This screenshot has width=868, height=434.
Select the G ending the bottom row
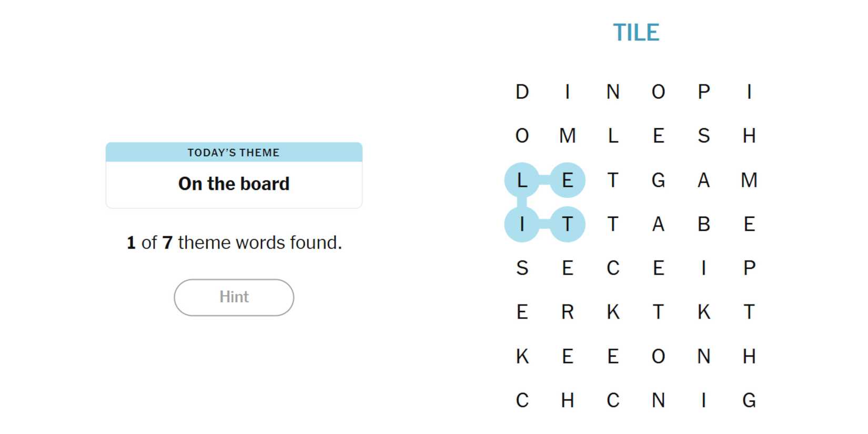749,401
